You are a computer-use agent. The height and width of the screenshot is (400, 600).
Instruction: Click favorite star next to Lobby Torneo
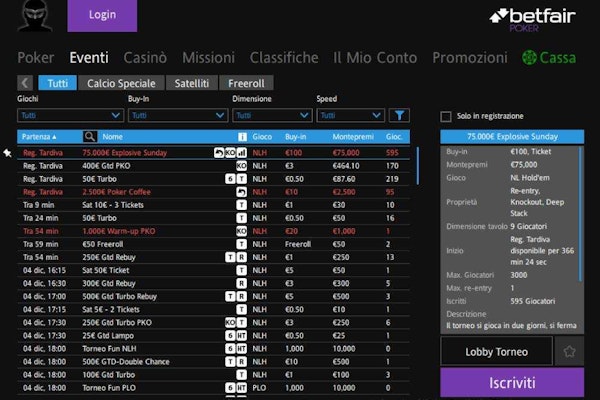pos(569,351)
